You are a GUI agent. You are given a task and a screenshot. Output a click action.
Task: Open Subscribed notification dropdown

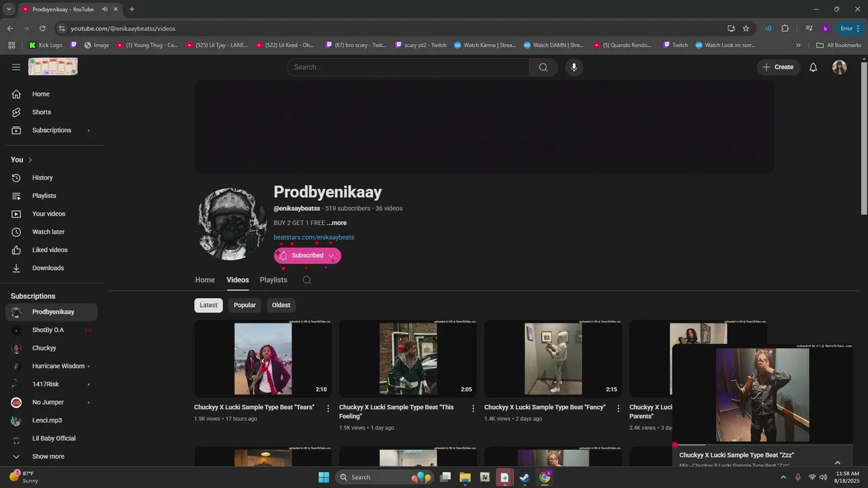[x=307, y=256]
